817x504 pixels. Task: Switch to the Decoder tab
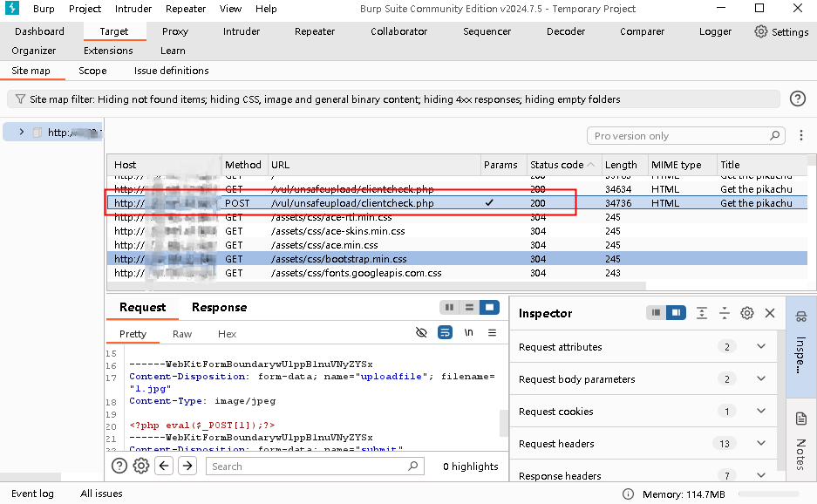click(x=565, y=31)
